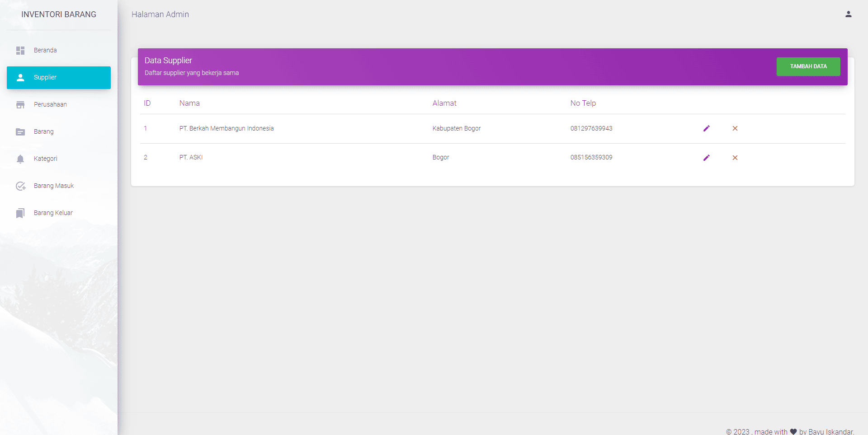
Task: Click the Barang folder icon
Action: click(x=20, y=131)
